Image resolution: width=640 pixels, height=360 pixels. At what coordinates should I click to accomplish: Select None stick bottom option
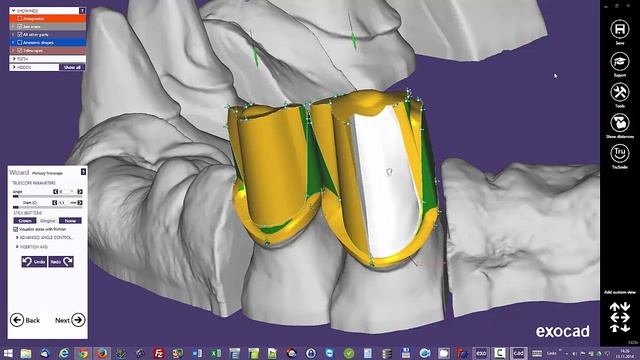point(70,221)
